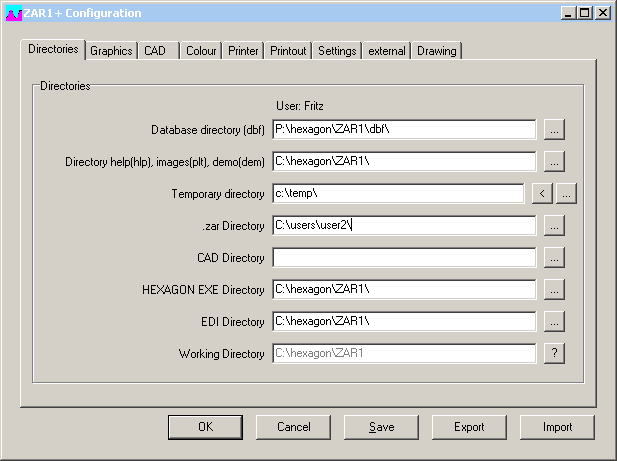The image size is (617, 461).
Task: Click the Export button
Action: [469, 427]
